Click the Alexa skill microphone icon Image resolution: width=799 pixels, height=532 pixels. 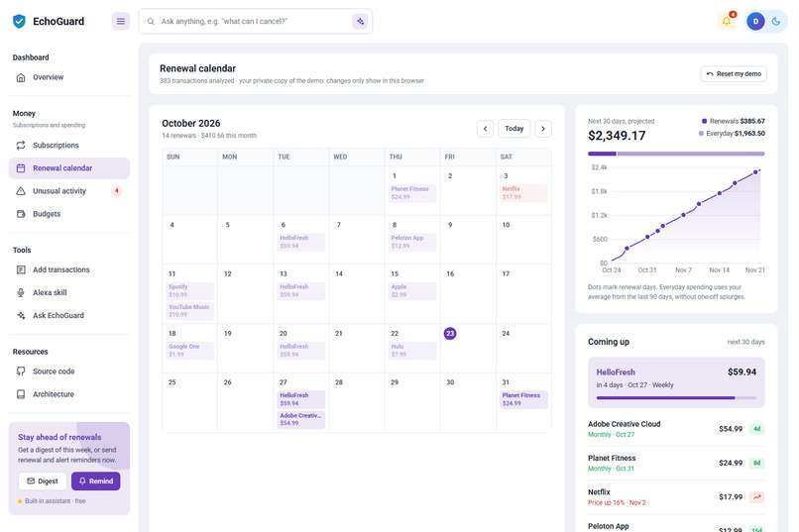click(x=21, y=292)
